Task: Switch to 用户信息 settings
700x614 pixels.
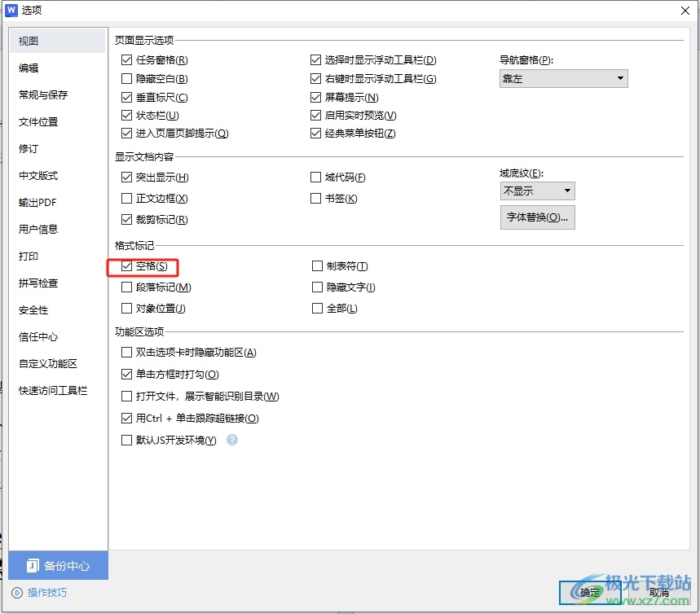Action: pos(57,230)
